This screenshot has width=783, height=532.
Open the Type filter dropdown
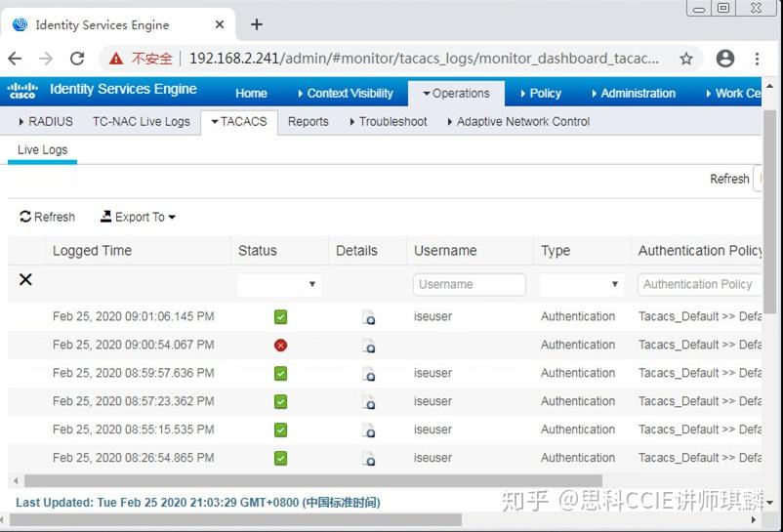581,284
